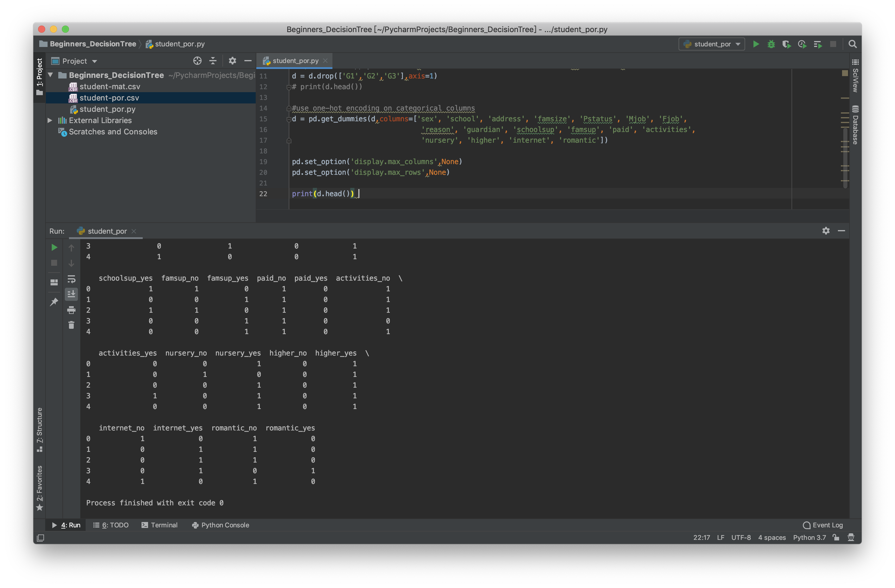The height and width of the screenshot is (588, 895).
Task: Hide the Project panel with the minus icon
Action: 248,61
